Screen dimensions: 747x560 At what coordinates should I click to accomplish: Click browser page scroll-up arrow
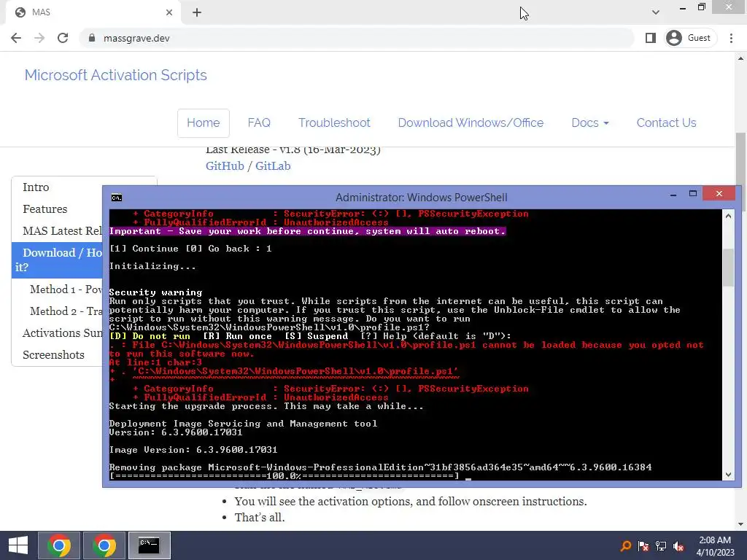pos(740,58)
